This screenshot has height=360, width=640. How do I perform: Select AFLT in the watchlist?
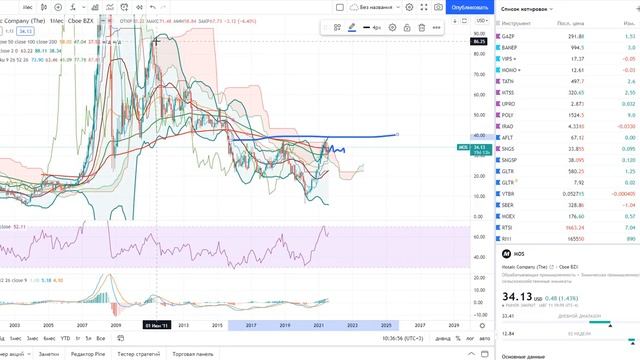tap(568, 138)
